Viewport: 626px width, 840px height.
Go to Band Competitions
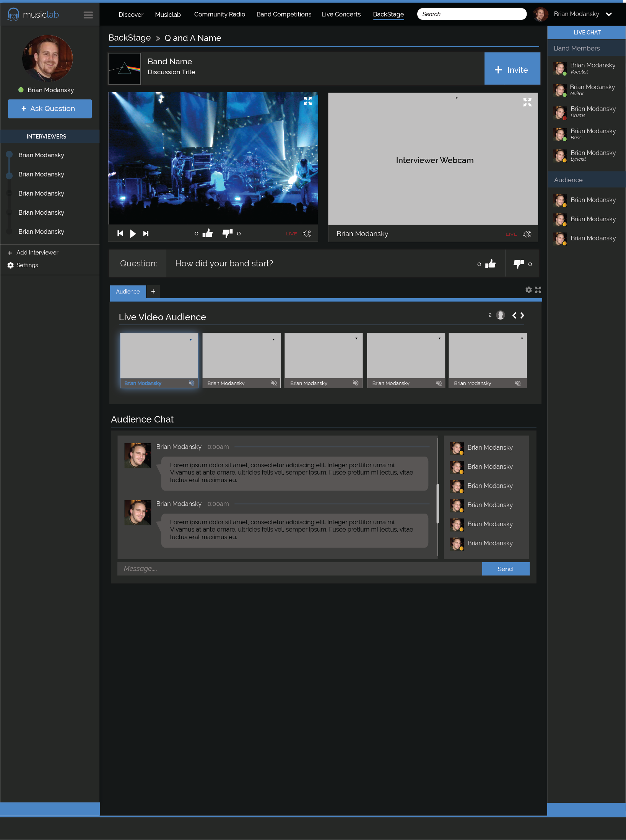284,14
